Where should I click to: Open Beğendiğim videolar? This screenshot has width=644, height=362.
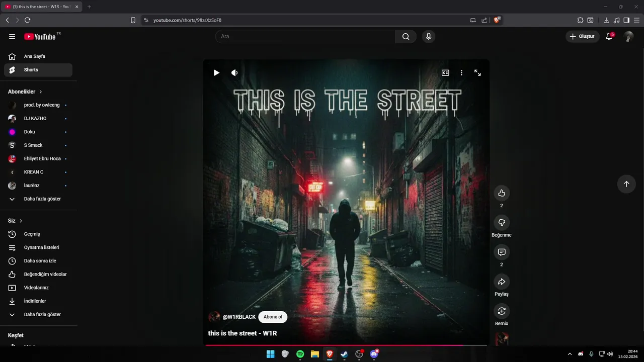38,275
